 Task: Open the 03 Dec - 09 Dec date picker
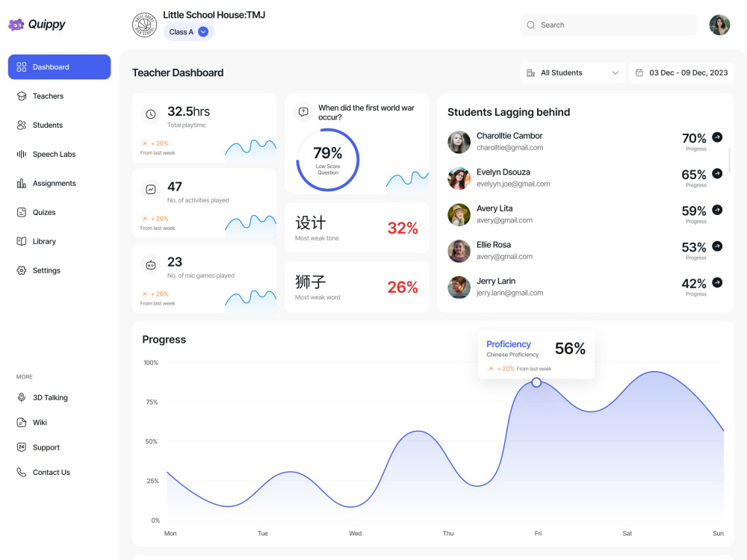pos(681,73)
